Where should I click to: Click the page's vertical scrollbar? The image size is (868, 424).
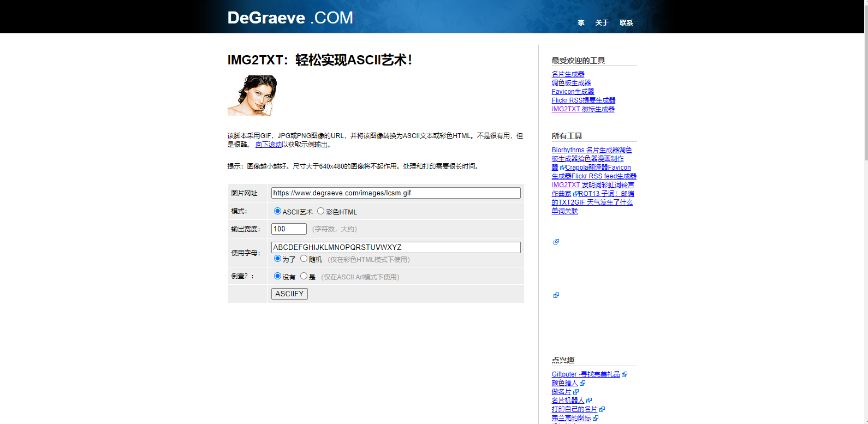click(866, 82)
